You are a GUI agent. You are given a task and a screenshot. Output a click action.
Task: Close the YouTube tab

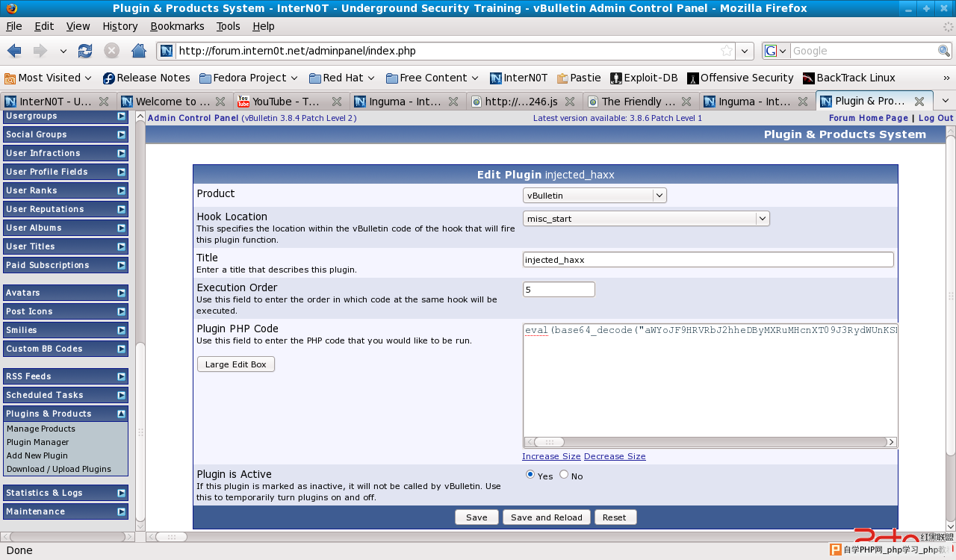[337, 102]
